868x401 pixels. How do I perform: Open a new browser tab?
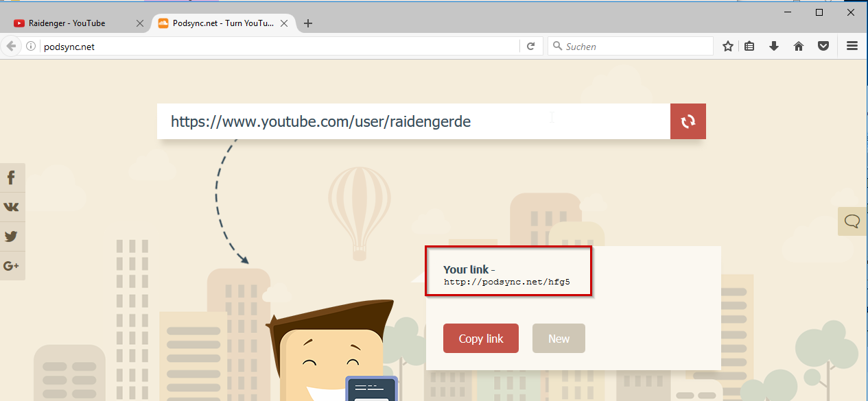pos(308,23)
